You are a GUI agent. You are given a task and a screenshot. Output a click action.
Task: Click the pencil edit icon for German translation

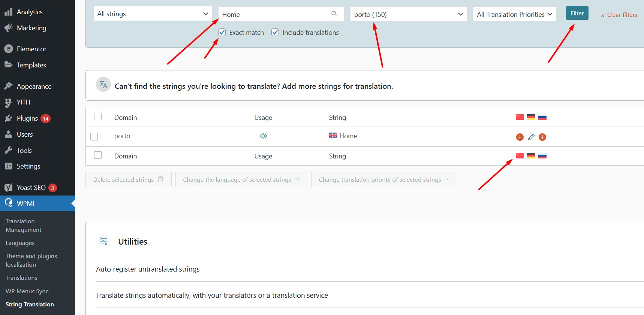point(531,137)
